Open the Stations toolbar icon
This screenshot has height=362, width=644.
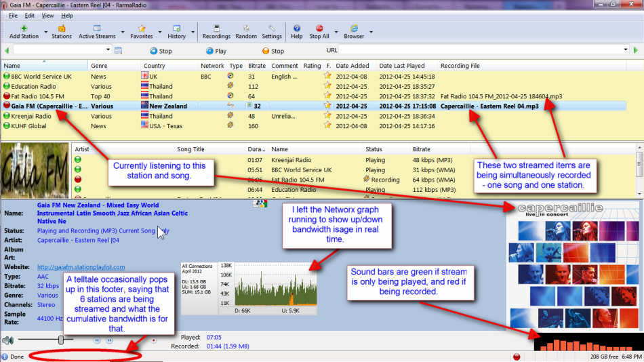(x=62, y=32)
